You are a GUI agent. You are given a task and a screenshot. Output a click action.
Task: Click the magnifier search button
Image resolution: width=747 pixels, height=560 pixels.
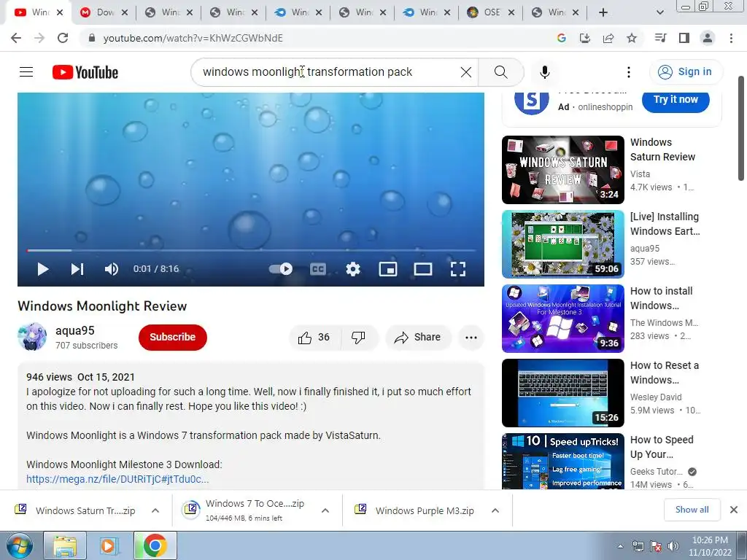click(500, 72)
